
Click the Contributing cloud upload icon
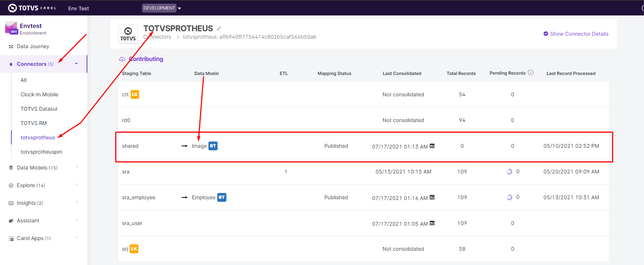[x=122, y=59]
